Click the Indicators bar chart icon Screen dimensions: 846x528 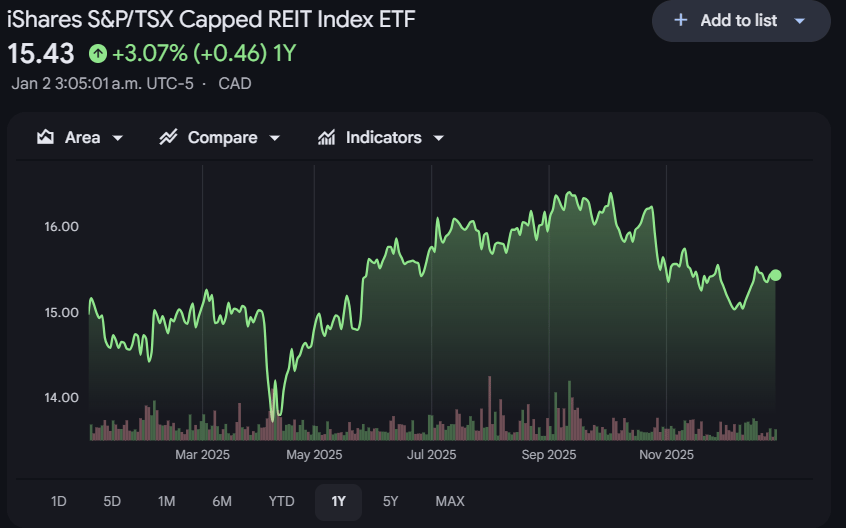click(326, 138)
